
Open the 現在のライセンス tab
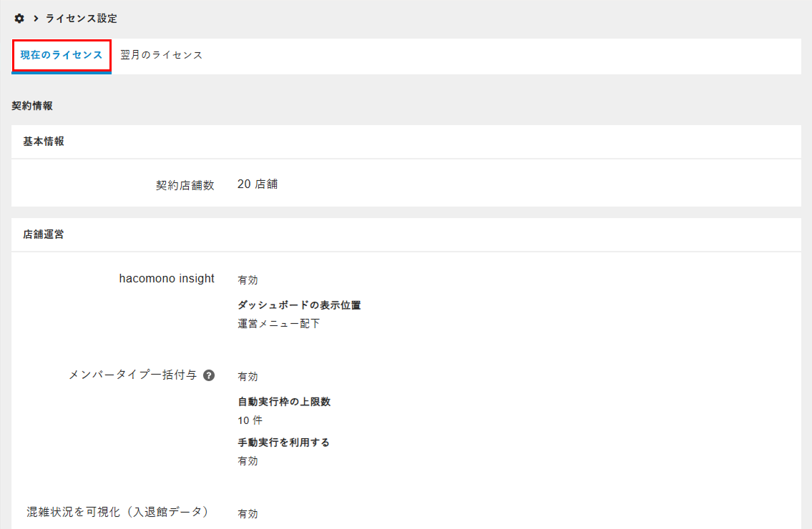(x=62, y=55)
